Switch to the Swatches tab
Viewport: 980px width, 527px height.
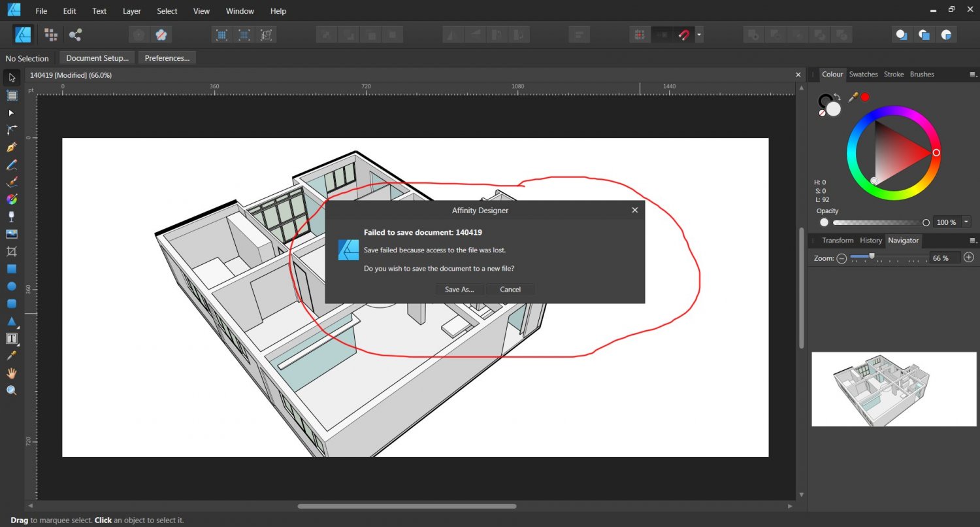point(863,75)
